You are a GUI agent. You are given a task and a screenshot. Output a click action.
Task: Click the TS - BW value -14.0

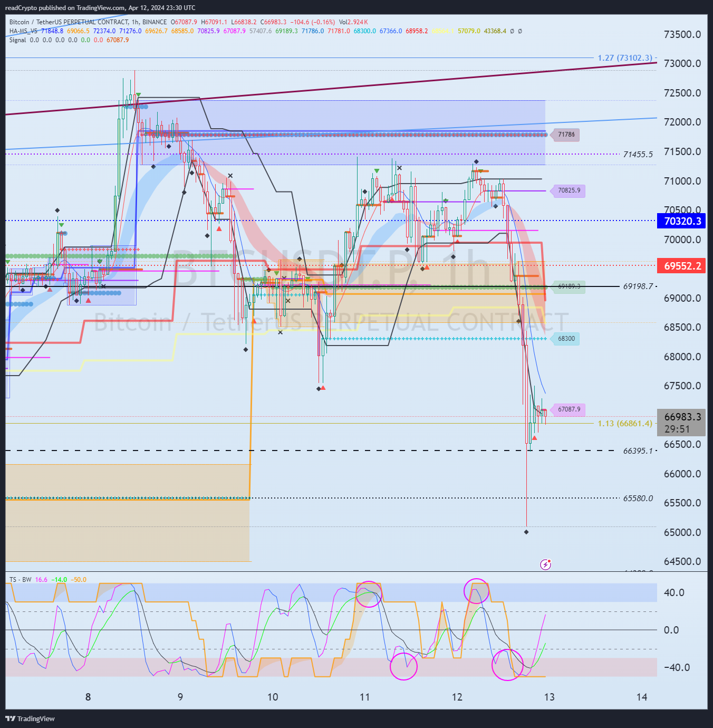click(x=60, y=580)
